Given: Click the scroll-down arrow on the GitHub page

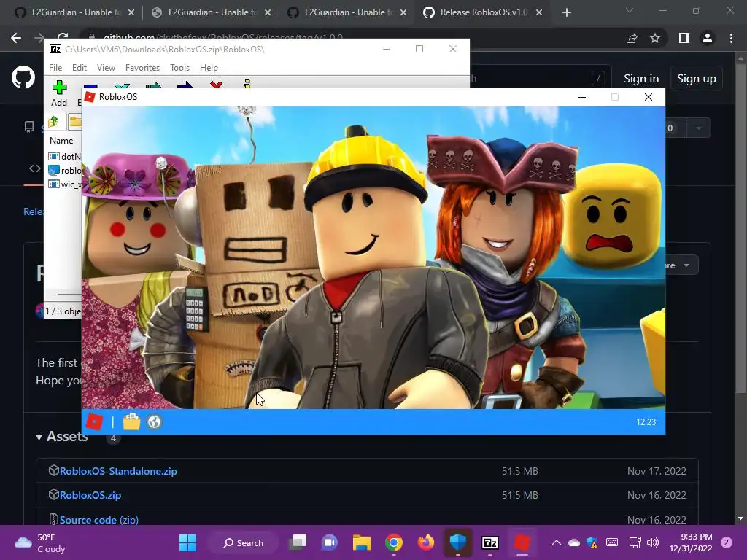Looking at the screenshot, I should [740, 518].
